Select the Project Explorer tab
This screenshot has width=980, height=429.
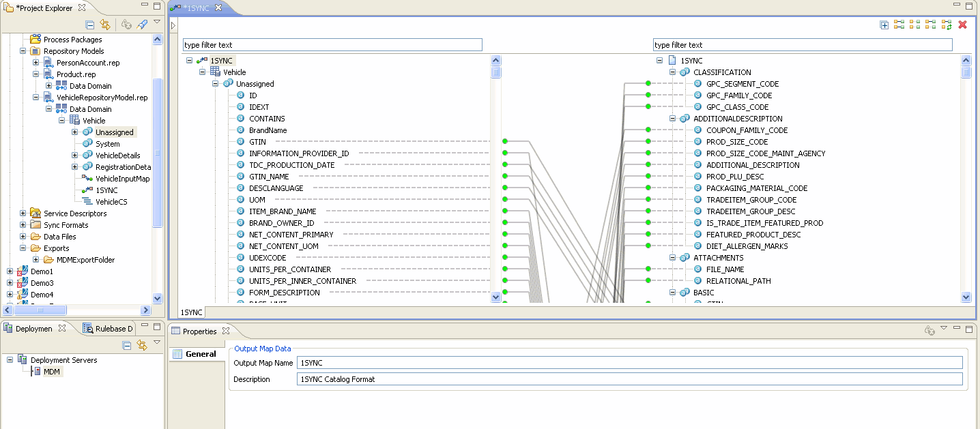pos(43,8)
